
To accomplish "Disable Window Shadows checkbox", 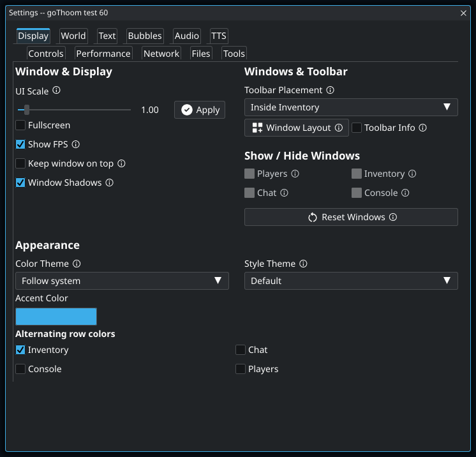I will (x=20, y=183).
